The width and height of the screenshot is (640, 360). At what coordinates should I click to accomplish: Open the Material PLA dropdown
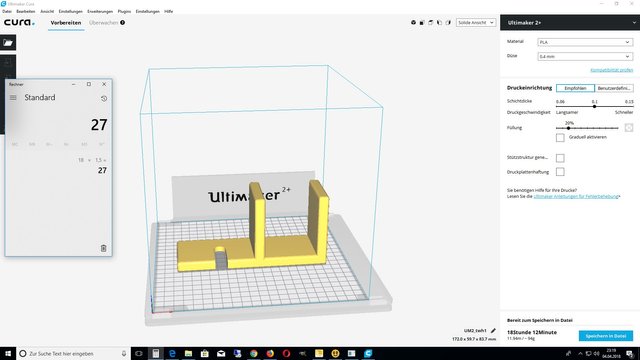point(585,42)
